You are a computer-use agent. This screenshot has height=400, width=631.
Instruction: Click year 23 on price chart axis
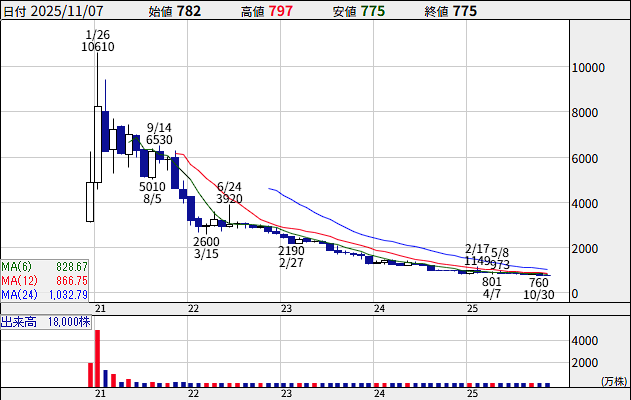pyautogui.click(x=286, y=309)
